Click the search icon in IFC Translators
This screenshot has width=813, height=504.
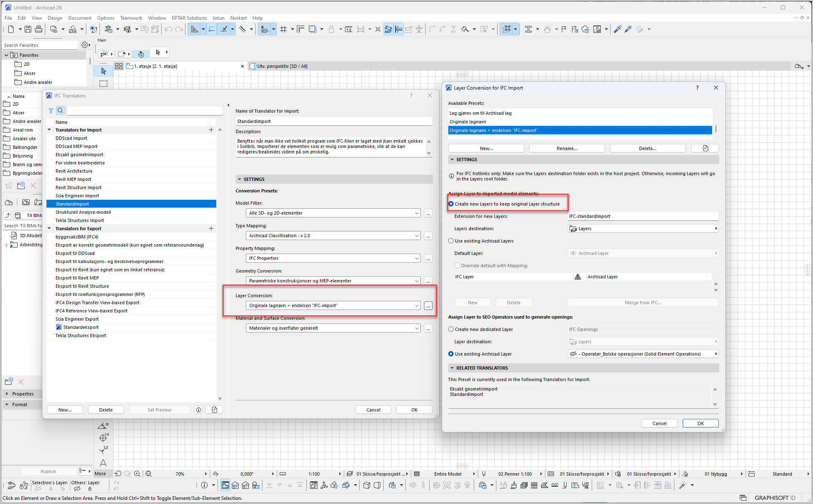pos(60,111)
